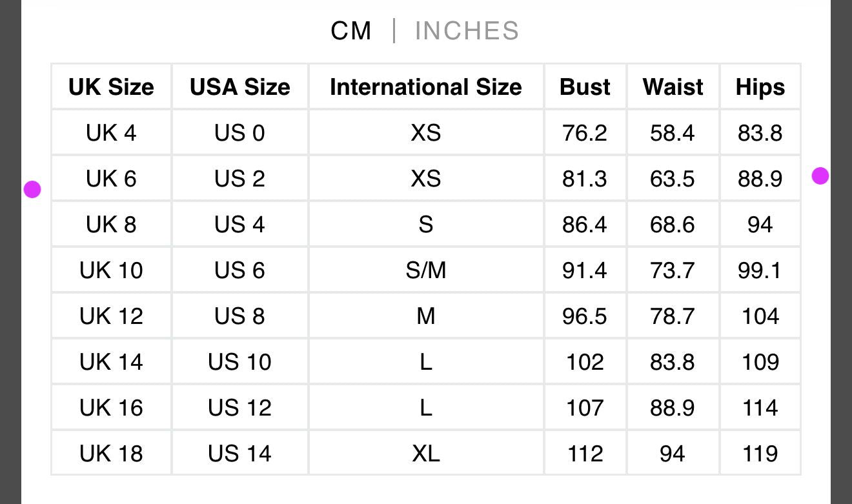Select the CM unit tab
Image resolution: width=852 pixels, height=504 pixels.
(x=351, y=31)
